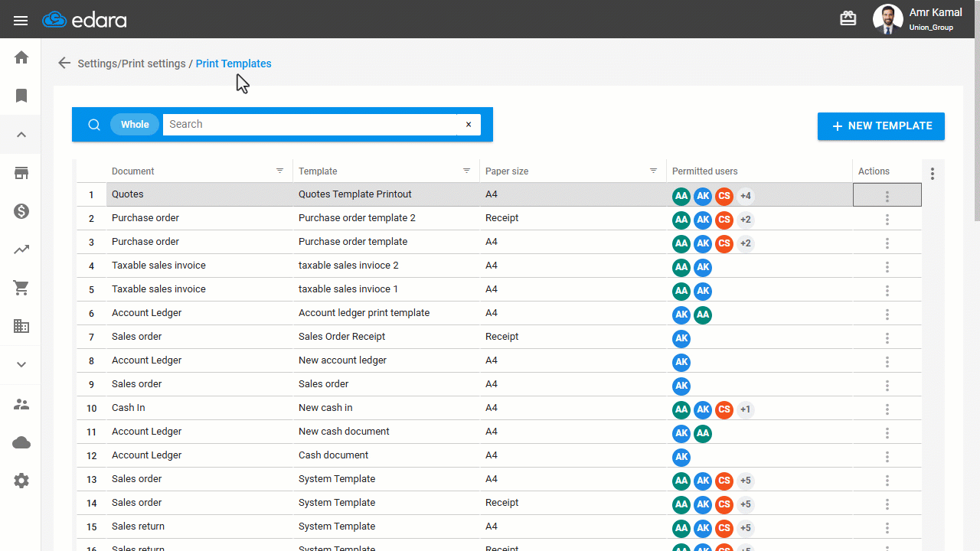980x551 pixels.
Task: Open the hamburger navigation menu
Action: (x=21, y=20)
